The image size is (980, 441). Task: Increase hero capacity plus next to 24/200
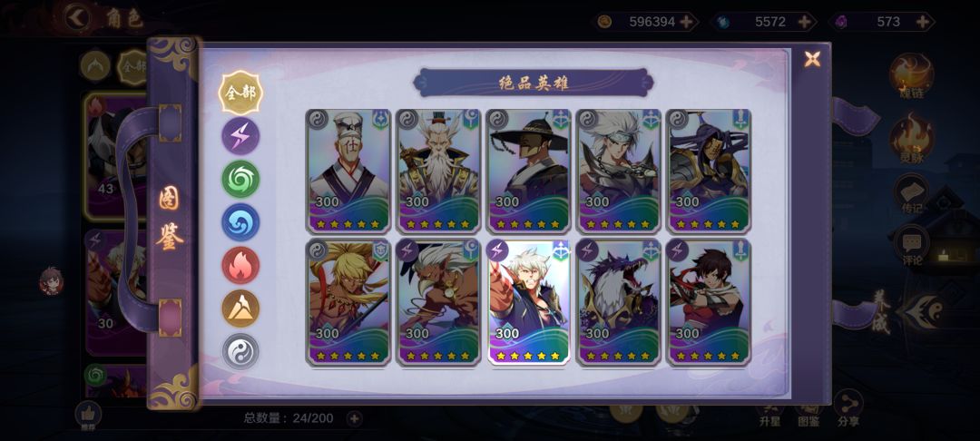355,418
